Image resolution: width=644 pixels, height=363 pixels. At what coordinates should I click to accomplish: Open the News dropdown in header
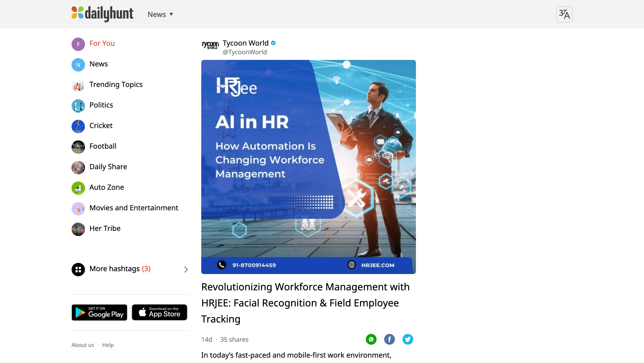[160, 15]
